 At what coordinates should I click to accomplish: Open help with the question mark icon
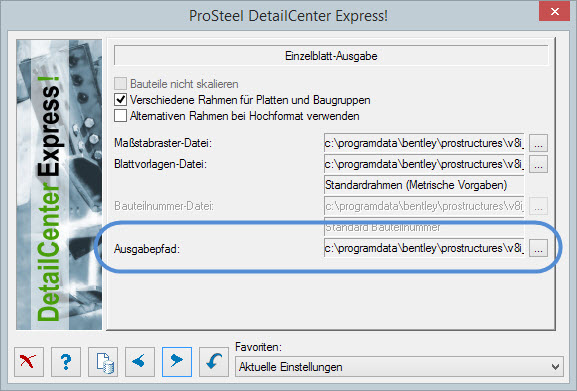pyautogui.click(x=66, y=362)
